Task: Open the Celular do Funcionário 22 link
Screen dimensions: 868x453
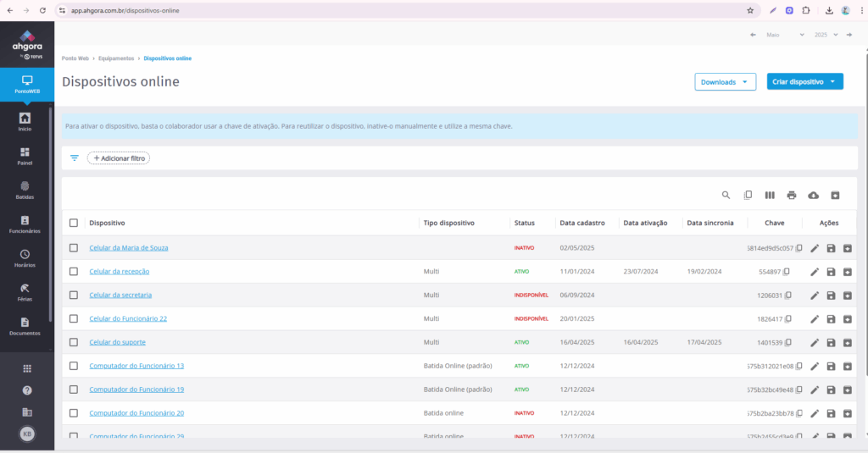Action: [x=128, y=319]
